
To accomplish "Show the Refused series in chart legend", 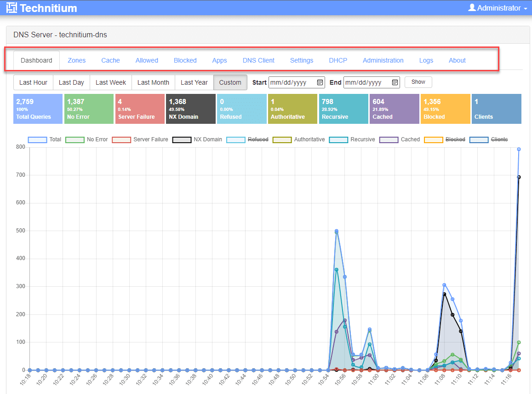I will [257, 139].
